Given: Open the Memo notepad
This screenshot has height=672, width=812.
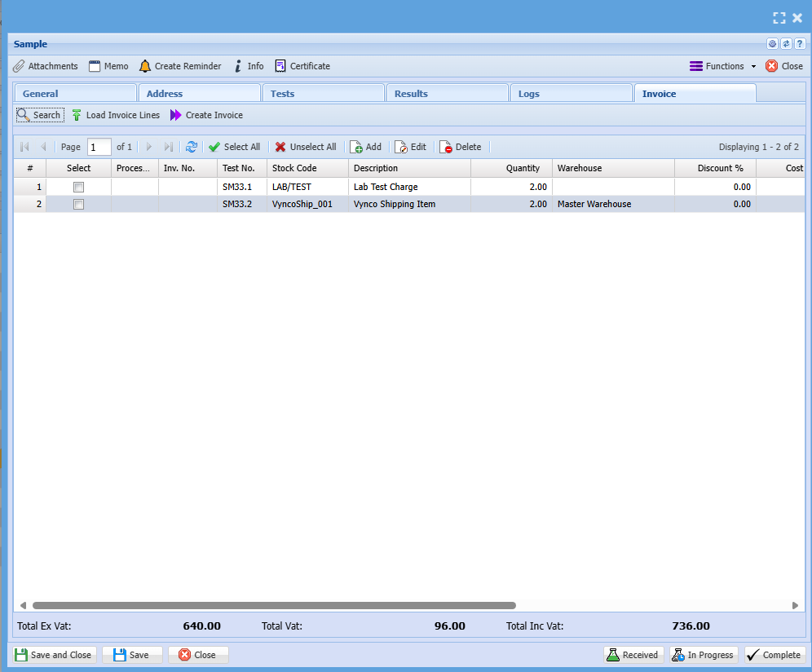Looking at the screenshot, I should click(108, 66).
